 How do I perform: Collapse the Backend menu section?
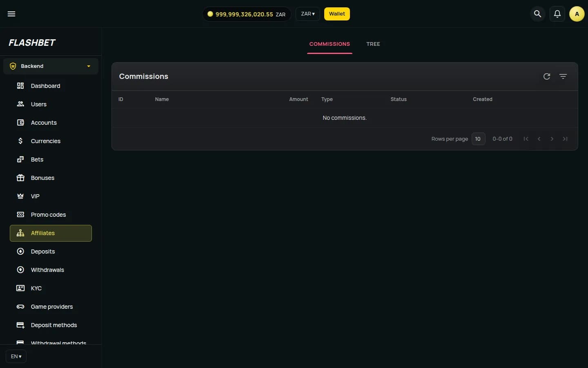(x=51, y=66)
